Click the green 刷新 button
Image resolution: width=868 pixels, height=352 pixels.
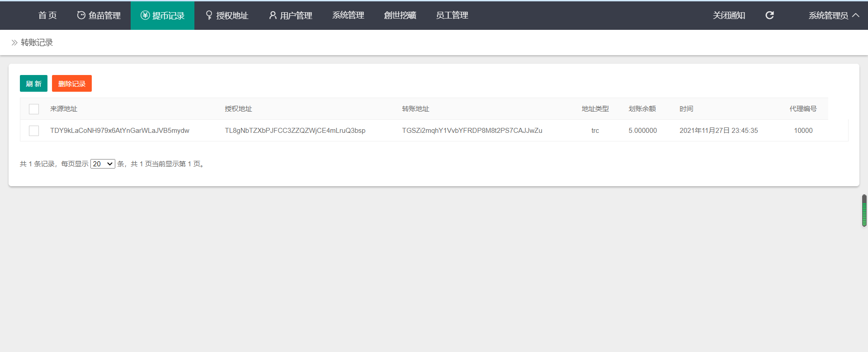pos(33,84)
